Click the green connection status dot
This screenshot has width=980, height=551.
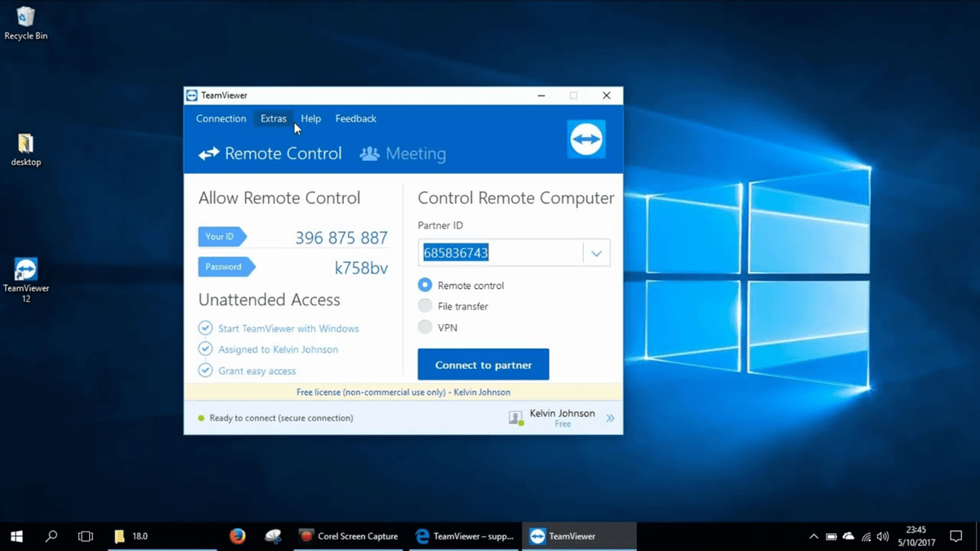(201, 418)
